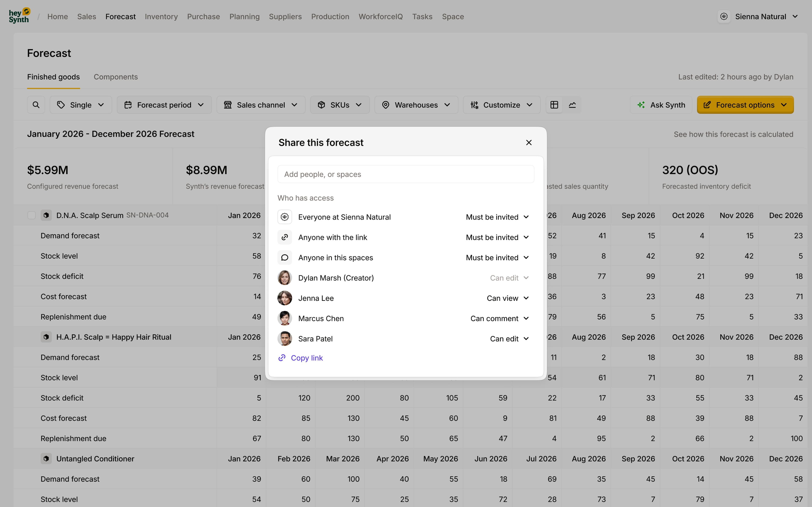Open See how this forecast is calculated
Image resolution: width=812 pixels, height=507 pixels.
coord(734,134)
